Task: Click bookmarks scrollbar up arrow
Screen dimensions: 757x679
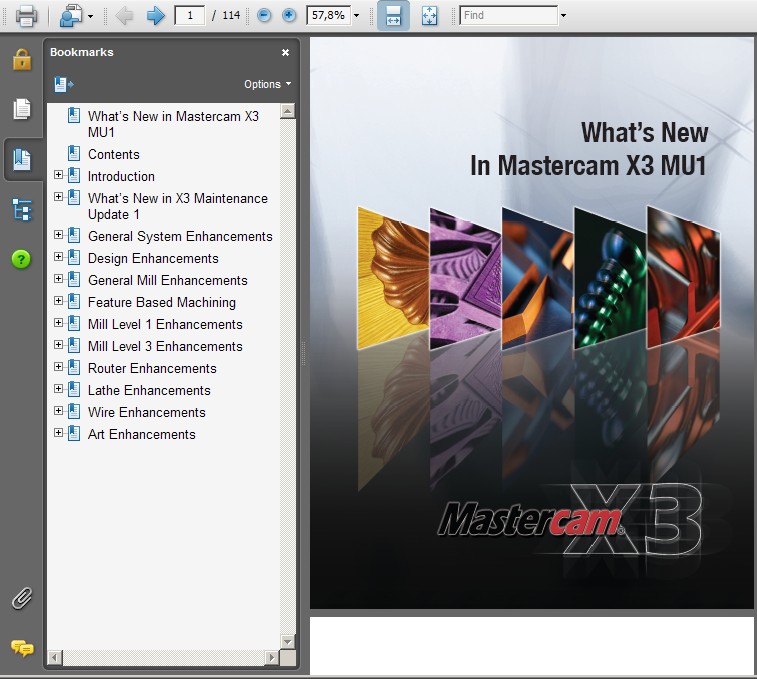Action: (x=288, y=112)
